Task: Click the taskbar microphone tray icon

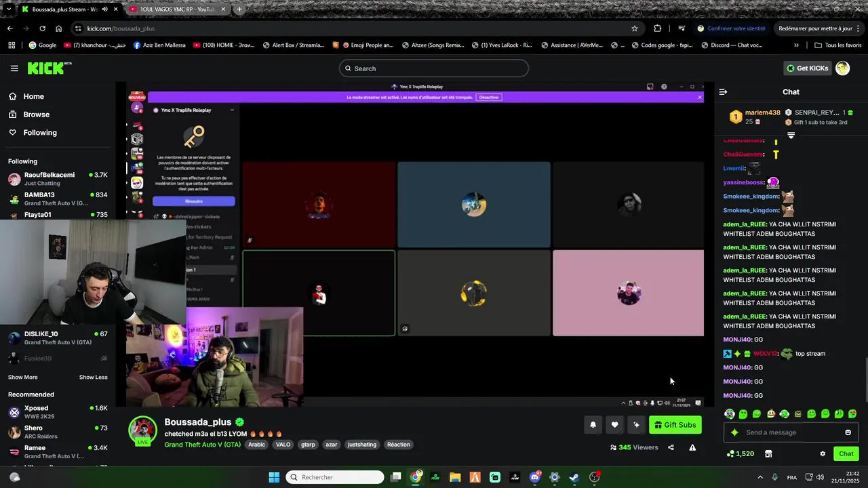Action: click(774, 477)
